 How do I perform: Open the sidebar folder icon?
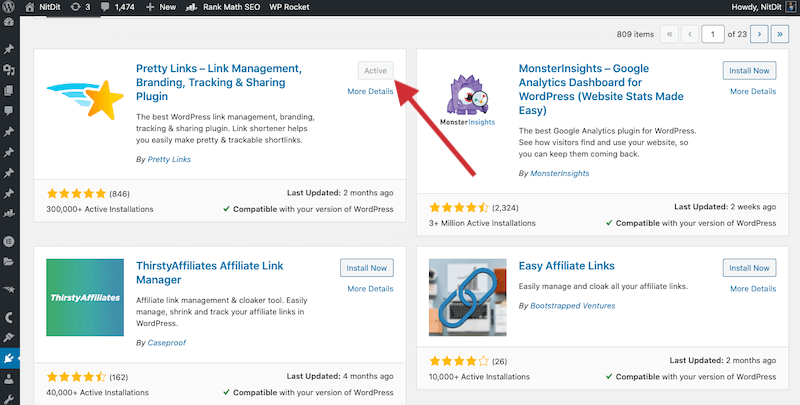(9, 262)
